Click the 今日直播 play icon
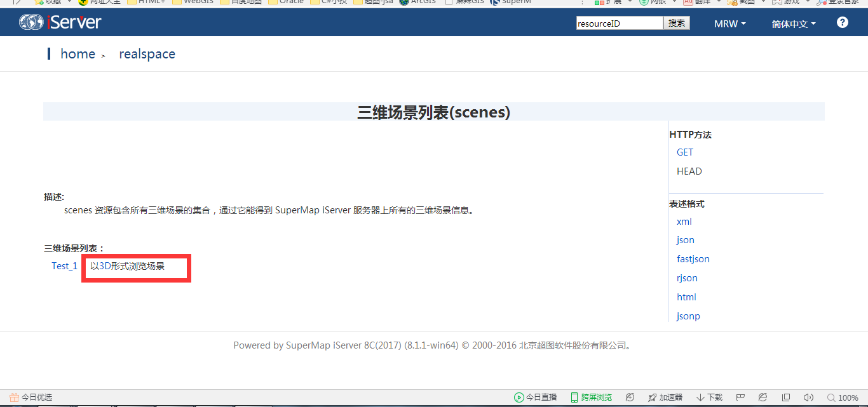Image resolution: width=868 pixels, height=407 pixels. point(519,397)
